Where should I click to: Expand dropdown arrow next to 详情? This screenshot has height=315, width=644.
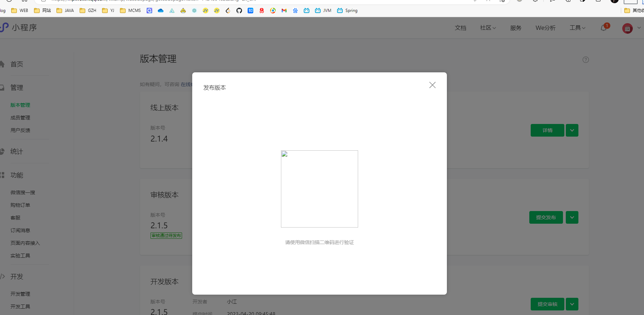[x=572, y=130]
